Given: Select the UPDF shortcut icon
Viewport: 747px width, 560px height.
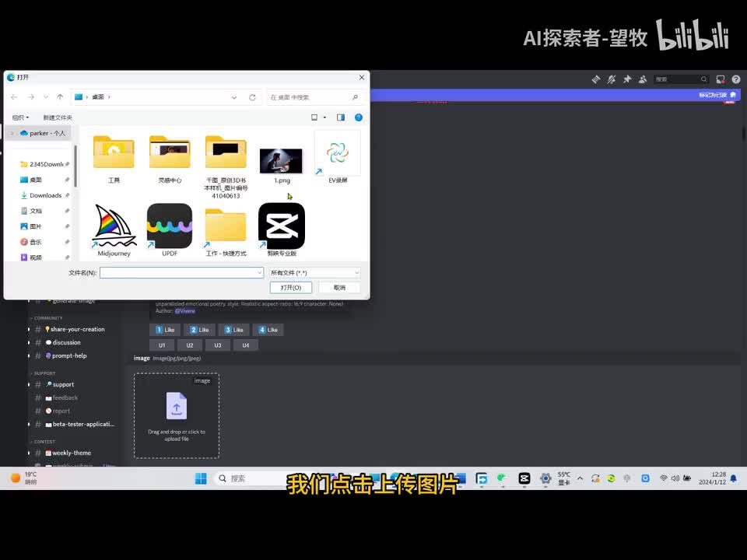Looking at the screenshot, I should pyautogui.click(x=170, y=226).
